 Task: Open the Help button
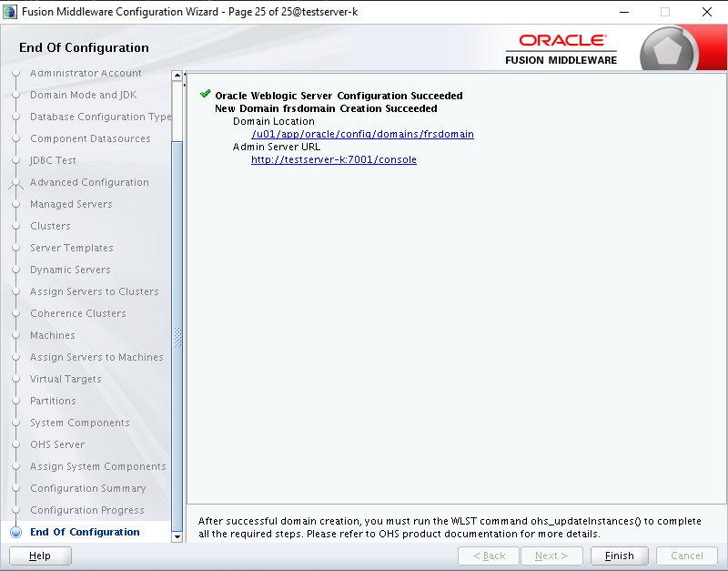click(40, 556)
